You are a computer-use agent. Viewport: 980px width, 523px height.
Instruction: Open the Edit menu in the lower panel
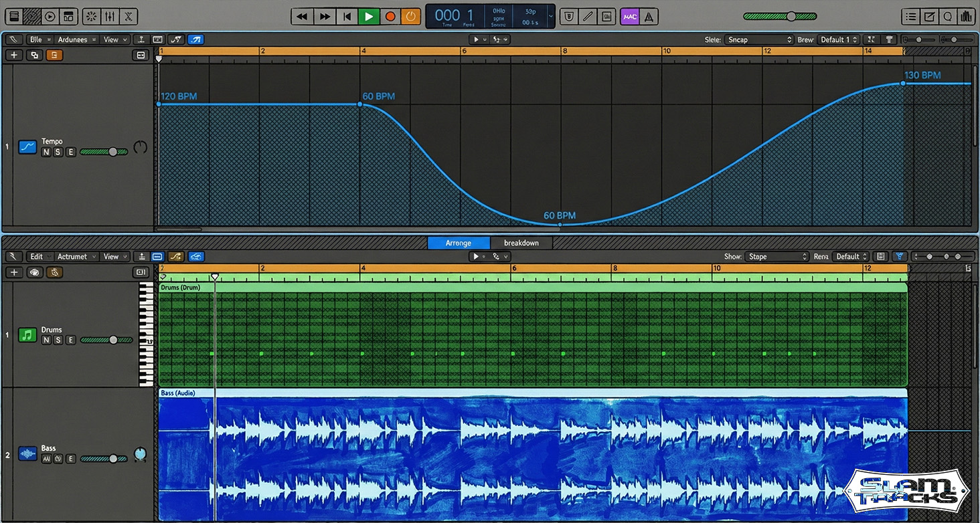pos(38,256)
